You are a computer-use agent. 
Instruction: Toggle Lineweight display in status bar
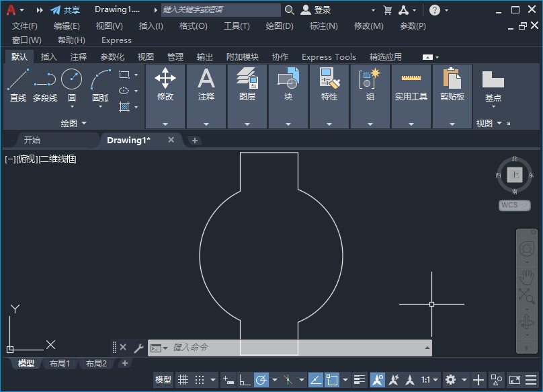360,380
